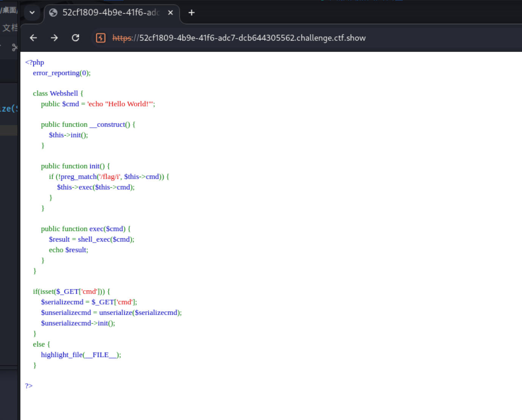Reload the current challenge page
This screenshot has height=420, width=522.
(x=75, y=38)
